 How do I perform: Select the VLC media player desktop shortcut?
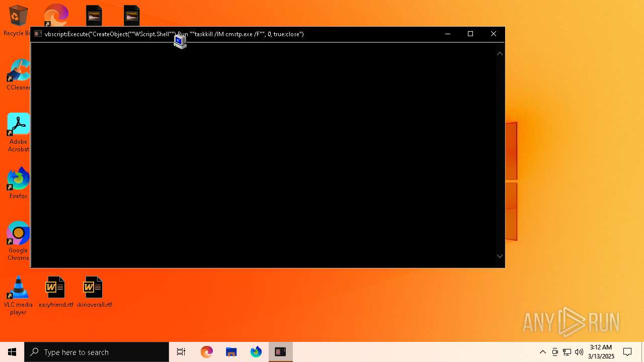point(18,296)
